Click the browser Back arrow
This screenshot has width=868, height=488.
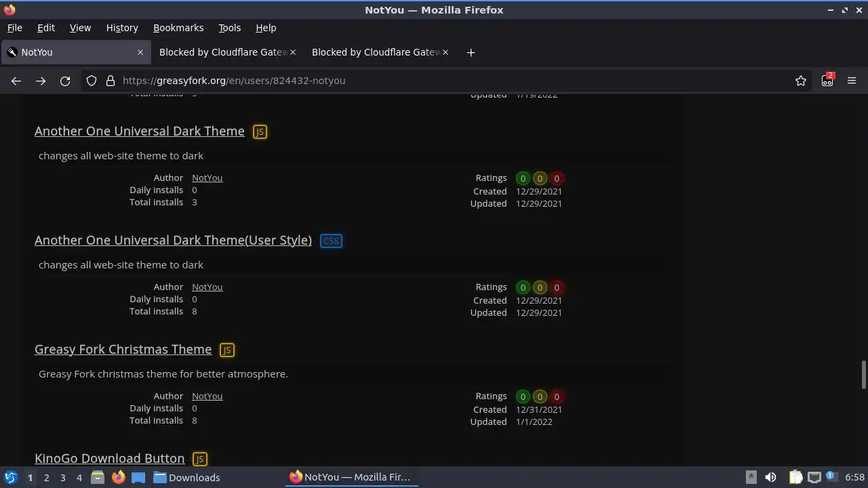[x=16, y=81]
